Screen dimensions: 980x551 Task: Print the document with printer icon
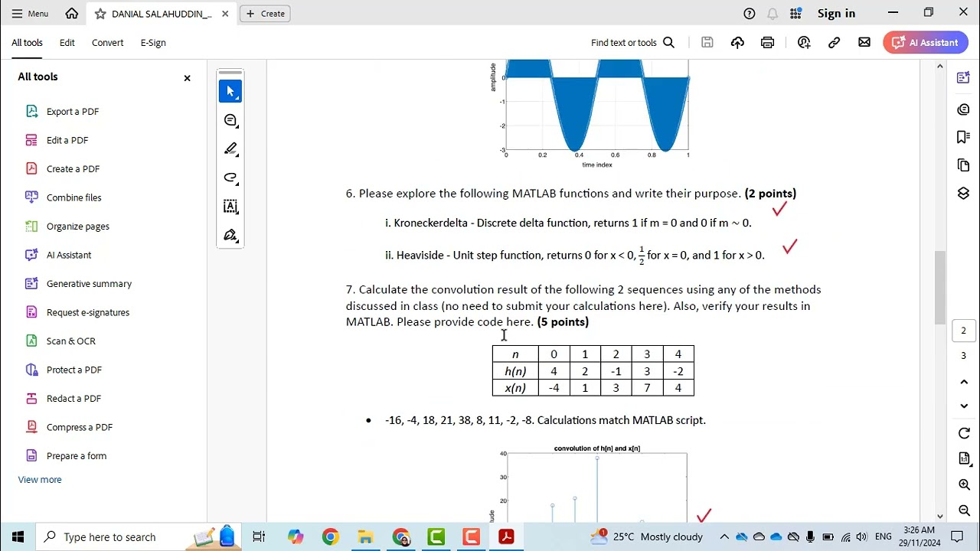[767, 43]
